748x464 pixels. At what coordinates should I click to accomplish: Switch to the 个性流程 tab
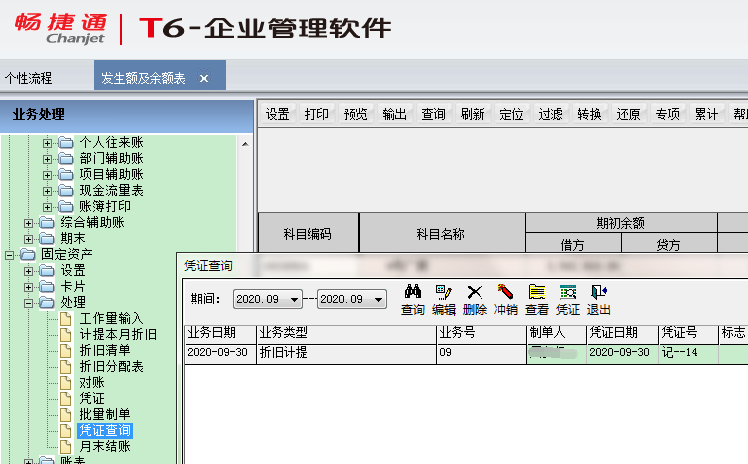(x=29, y=78)
